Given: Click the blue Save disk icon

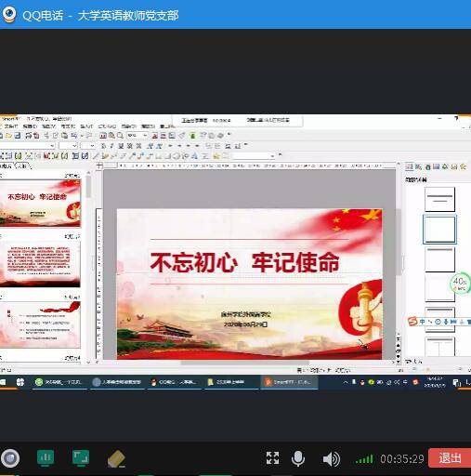Looking at the screenshot, I should pyautogui.click(x=18, y=136).
